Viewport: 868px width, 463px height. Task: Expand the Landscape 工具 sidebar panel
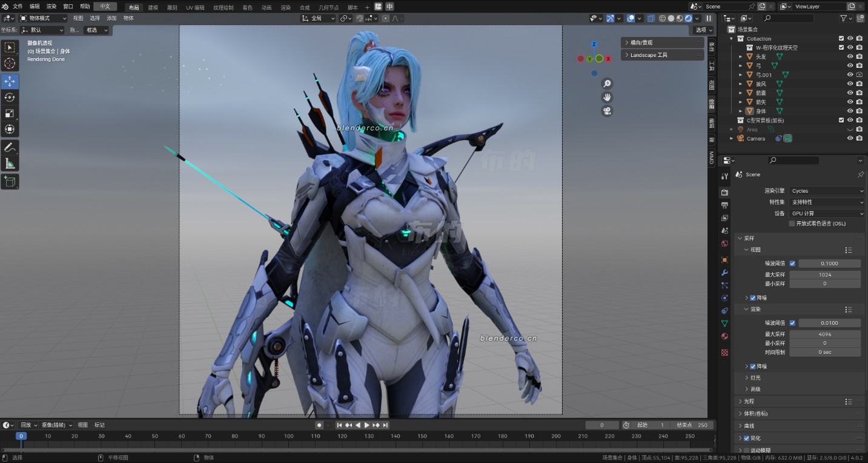tap(663, 55)
